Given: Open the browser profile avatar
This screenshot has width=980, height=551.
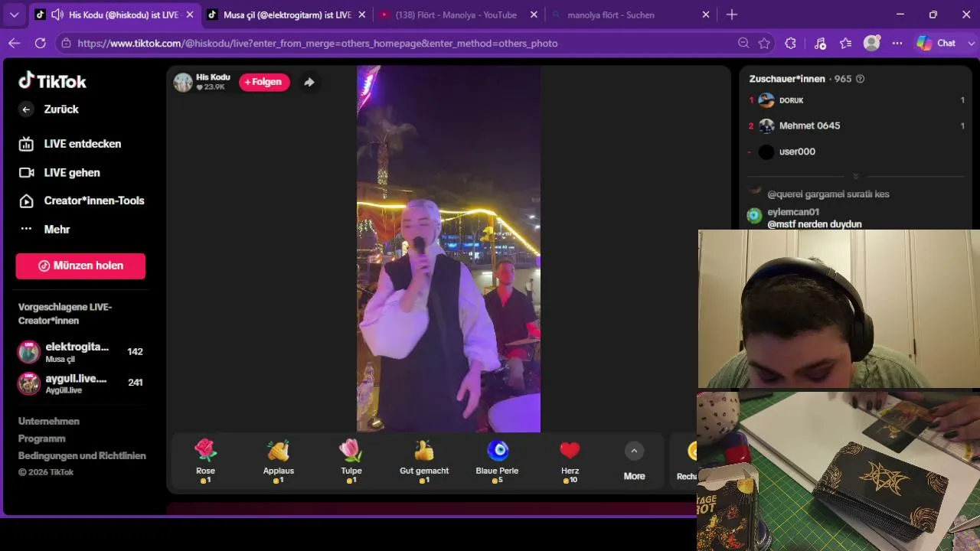Looking at the screenshot, I should [871, 44].
